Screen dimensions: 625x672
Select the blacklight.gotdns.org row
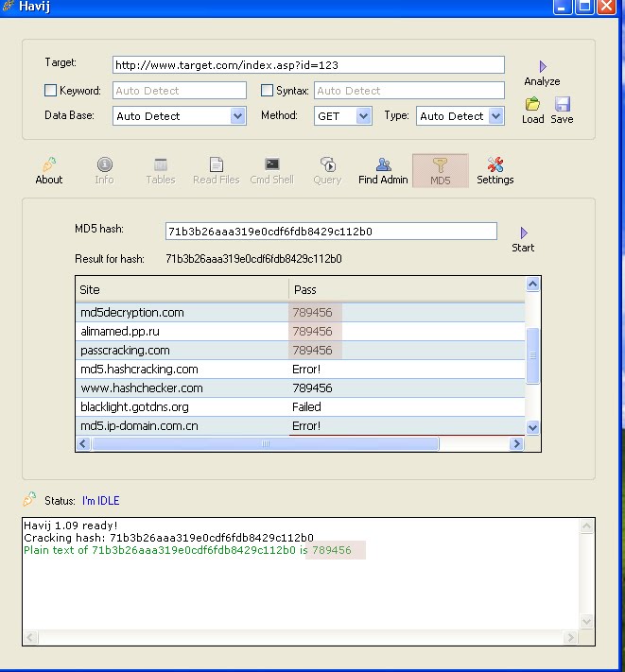click(x=300, y=406)
